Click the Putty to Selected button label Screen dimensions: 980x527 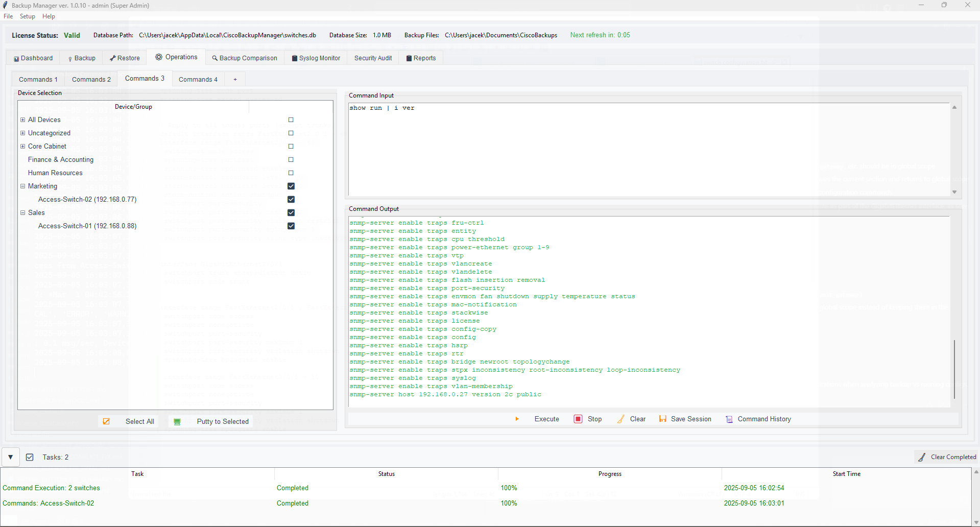223,422
